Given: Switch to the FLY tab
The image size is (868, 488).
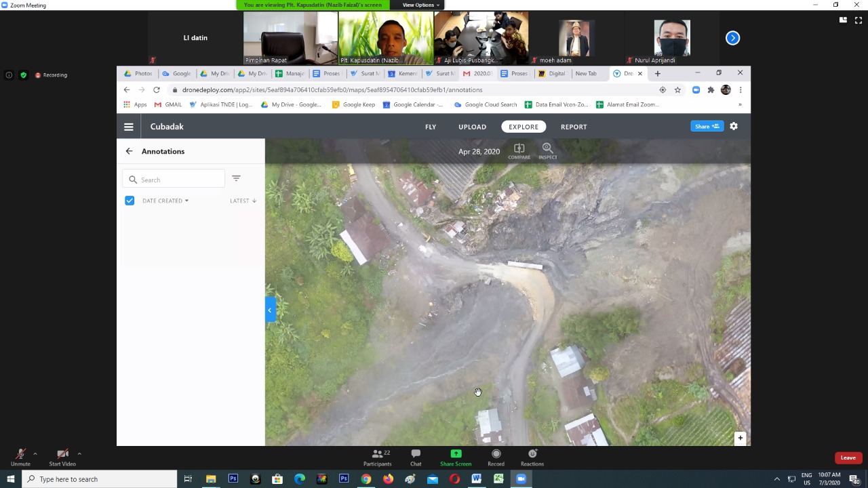Looking at the screenshot, I should [431, 127].
